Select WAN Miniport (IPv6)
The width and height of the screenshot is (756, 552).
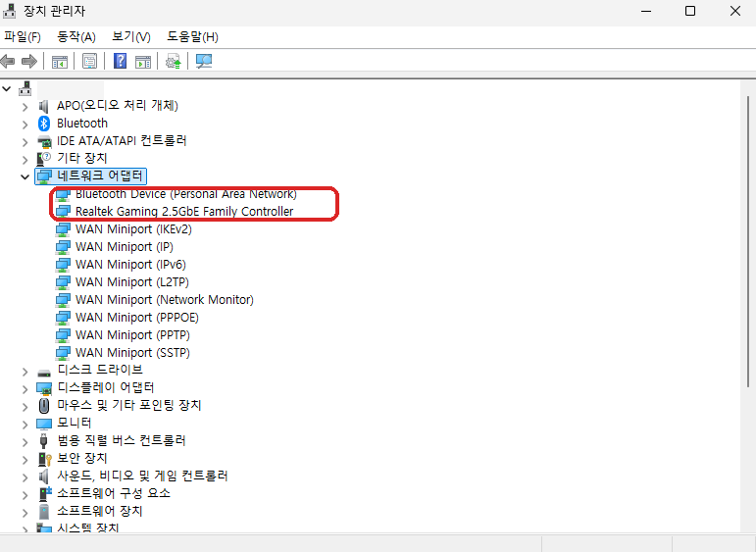[130, 265]
